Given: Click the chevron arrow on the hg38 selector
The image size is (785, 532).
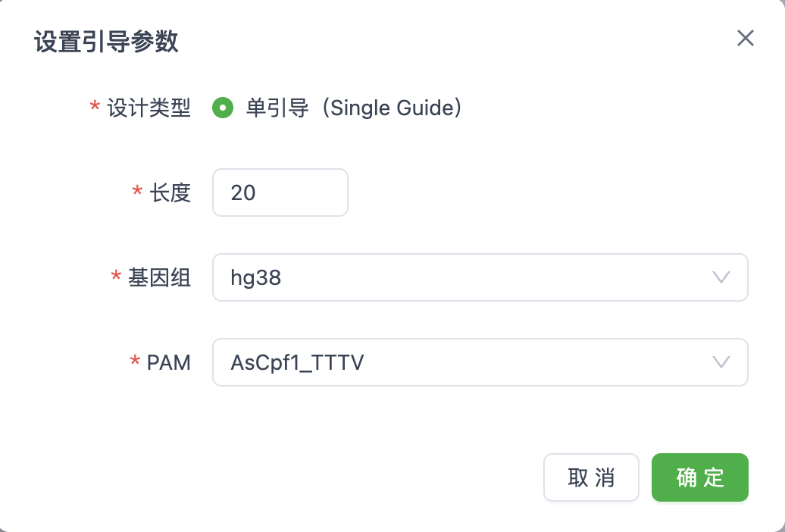Looking at the screenshot, I should tap(721, 277).
